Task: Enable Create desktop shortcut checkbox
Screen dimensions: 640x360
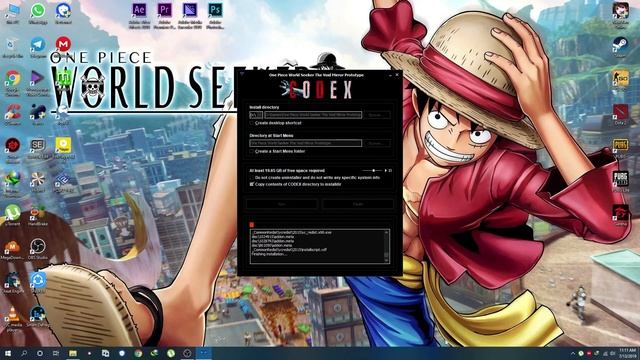Action: 252,123
